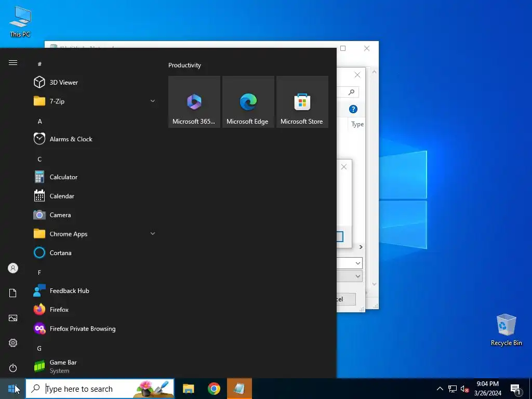Launch Calculator from the Start menu

click(95, 177)
